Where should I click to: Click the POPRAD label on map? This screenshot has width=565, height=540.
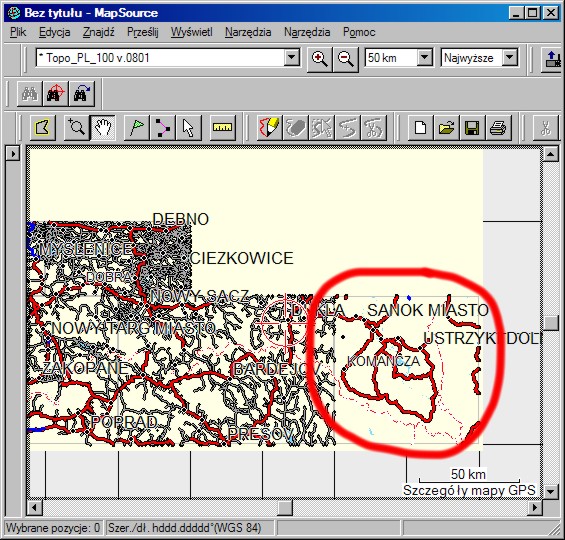124,422
